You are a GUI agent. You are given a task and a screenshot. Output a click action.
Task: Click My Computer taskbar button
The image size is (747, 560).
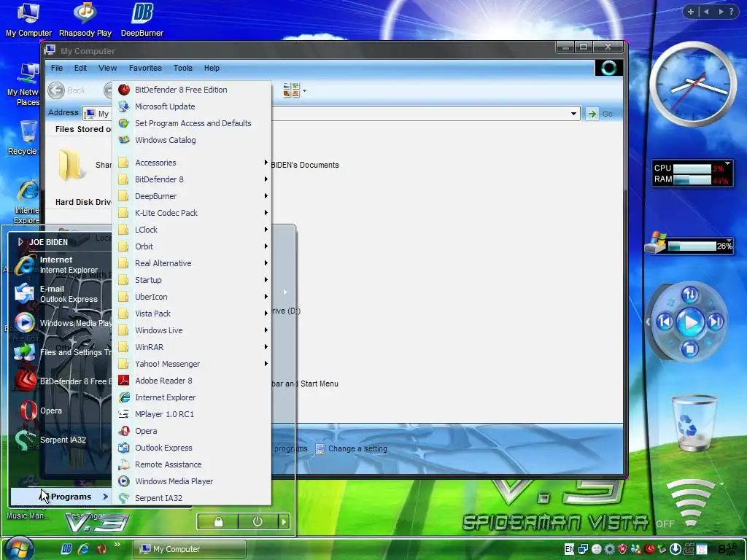(x=190, y=549)
